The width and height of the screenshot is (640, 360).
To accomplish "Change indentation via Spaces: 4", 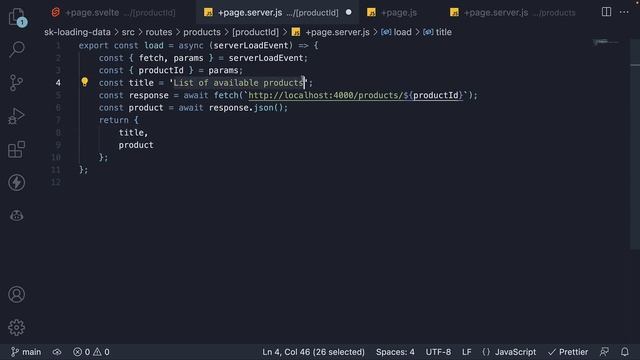I will click(395, 352).
